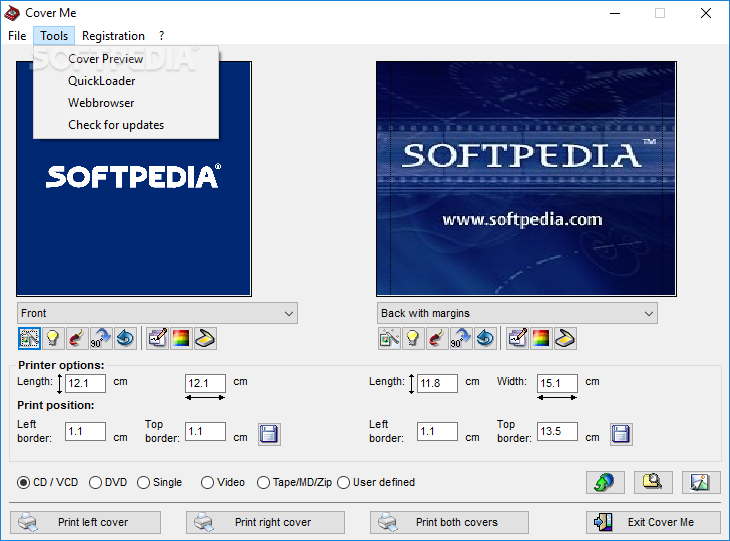Viewport: 730px width, 541px height.
Task: Open the ? help menu
Action: click(x=161, y=36)
